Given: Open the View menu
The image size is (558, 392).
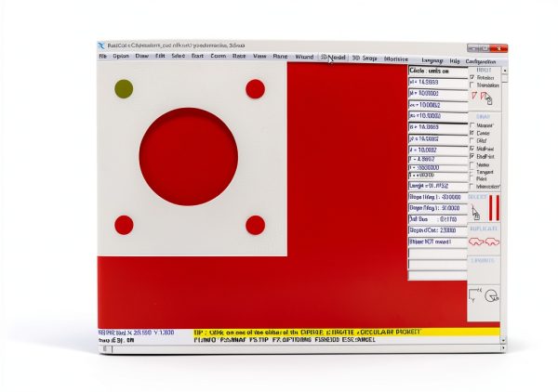Looking at the screenshot, I should [259, 57].
